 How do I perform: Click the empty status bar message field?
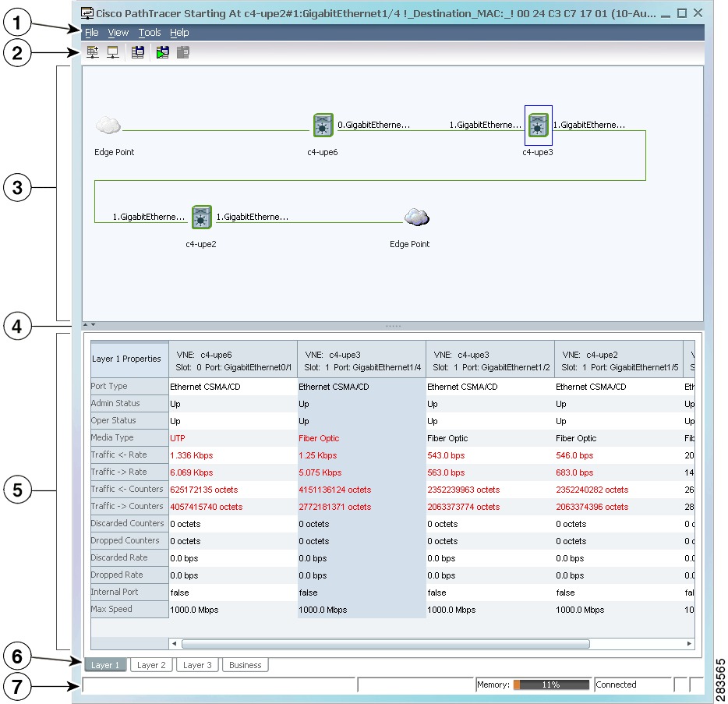220,685
